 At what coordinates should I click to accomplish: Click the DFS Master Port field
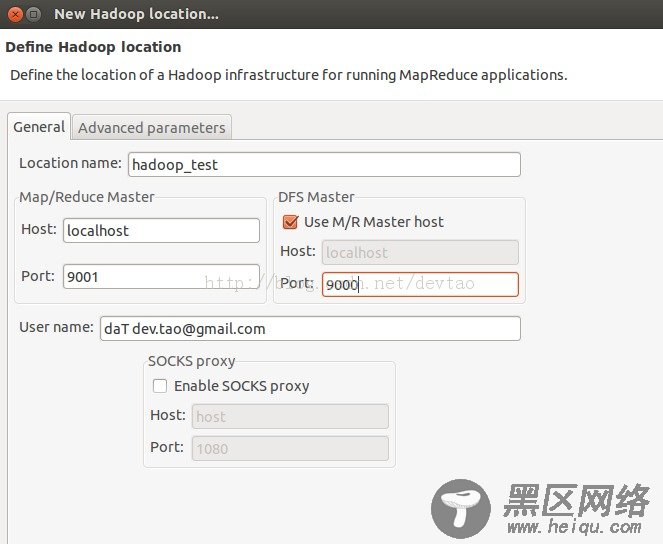tap(420, 284)
